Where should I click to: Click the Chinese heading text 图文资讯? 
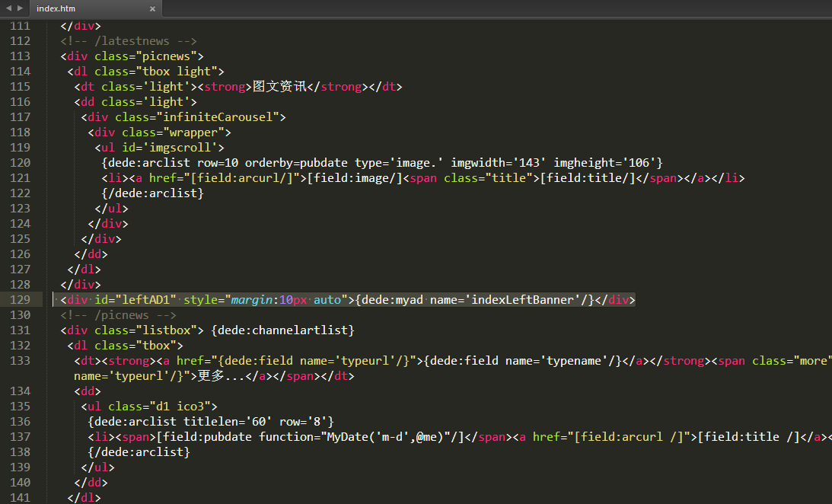(x=279, y=87)
